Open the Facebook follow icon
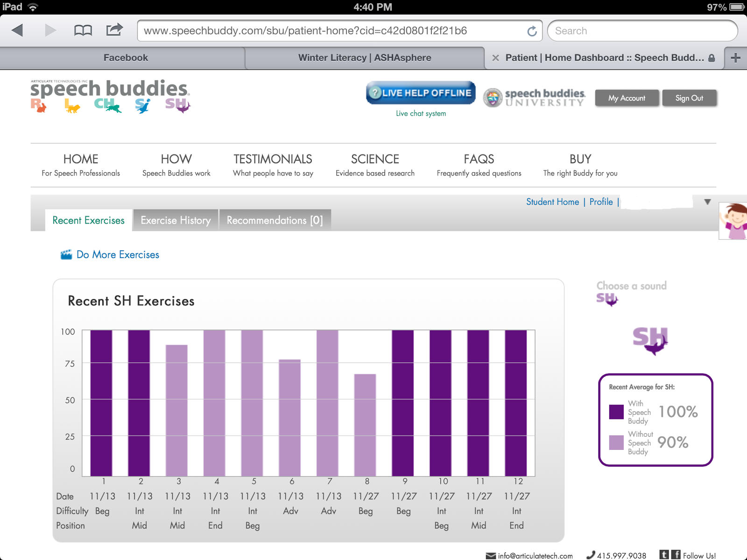The image size is (747, 560). 676,555
